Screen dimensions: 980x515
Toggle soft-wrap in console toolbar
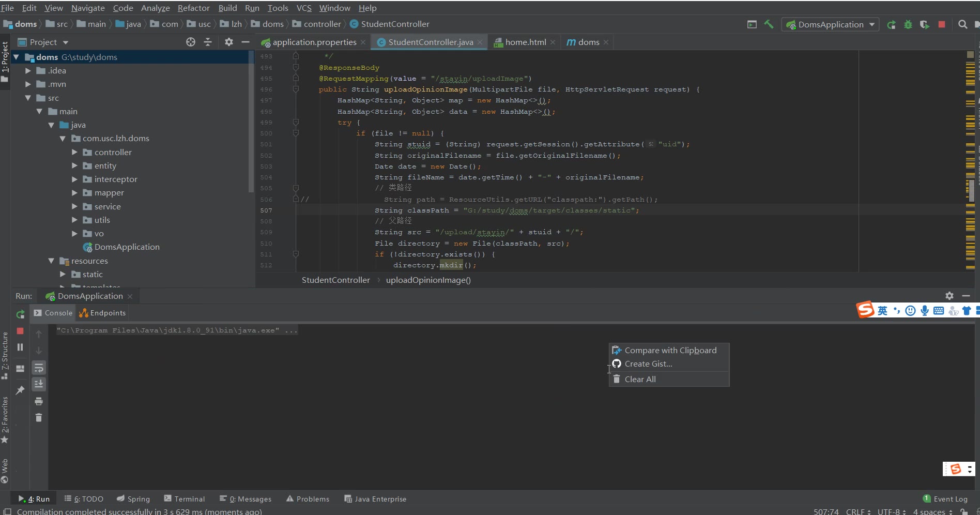(x=39, y=368)
